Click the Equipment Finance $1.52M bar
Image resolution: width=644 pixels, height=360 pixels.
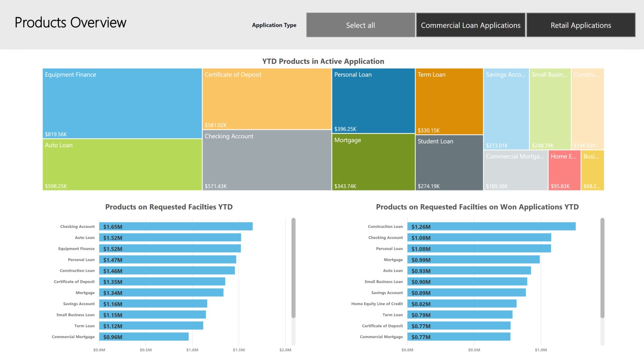[x=170, y=248]
